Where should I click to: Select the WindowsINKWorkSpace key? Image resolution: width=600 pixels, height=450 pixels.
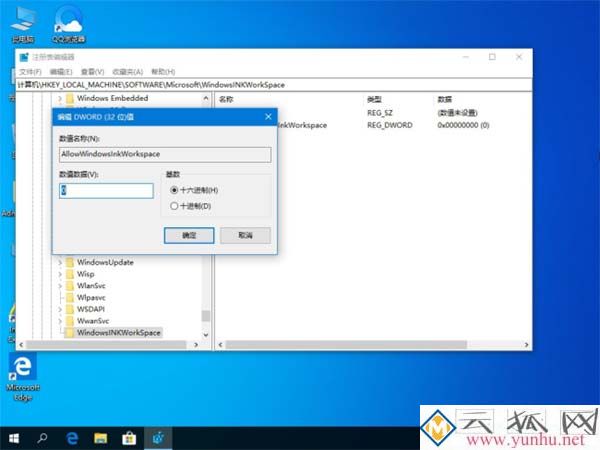(119, 333)
